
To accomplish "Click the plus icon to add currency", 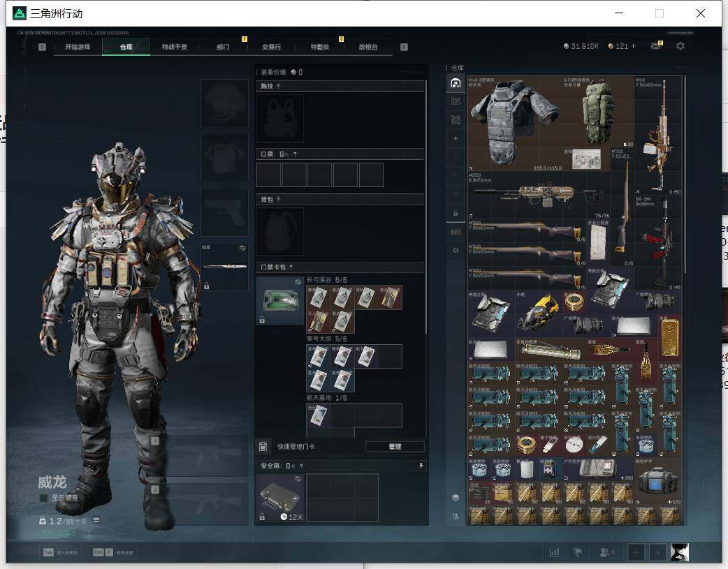I will tap(633, 46).
